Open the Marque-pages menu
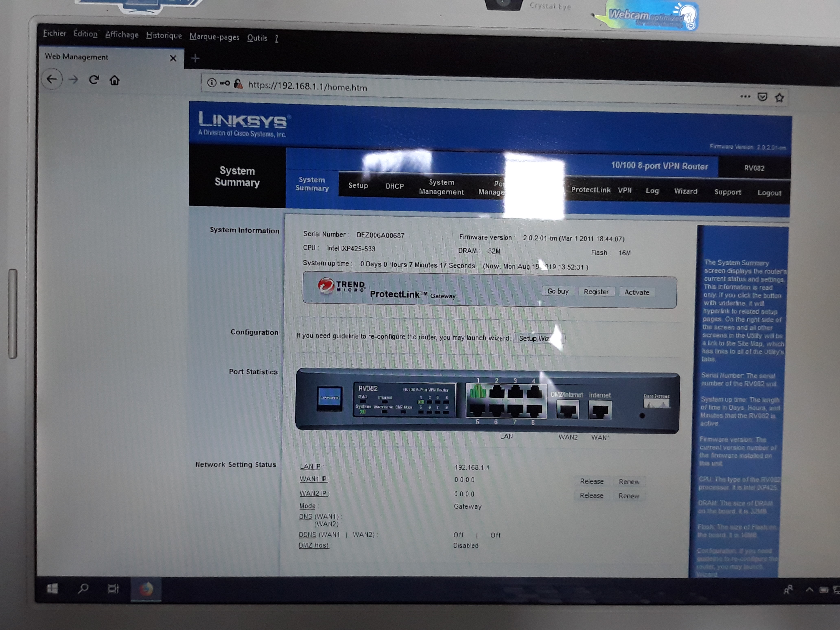Image resolution: width=840 pixels, height=630 pixels. tap(214, 37)
